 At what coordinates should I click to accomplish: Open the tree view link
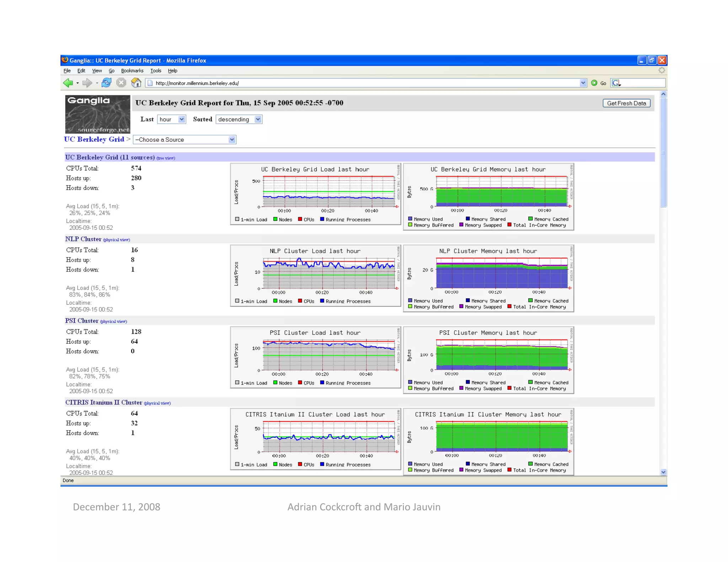click(x=166, y=158)
